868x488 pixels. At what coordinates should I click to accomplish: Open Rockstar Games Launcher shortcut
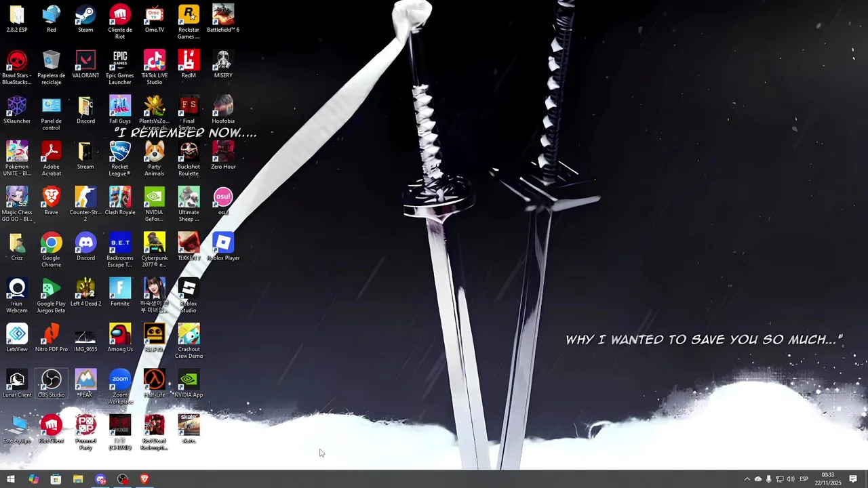pyautogui.click(x=189, y=22)
